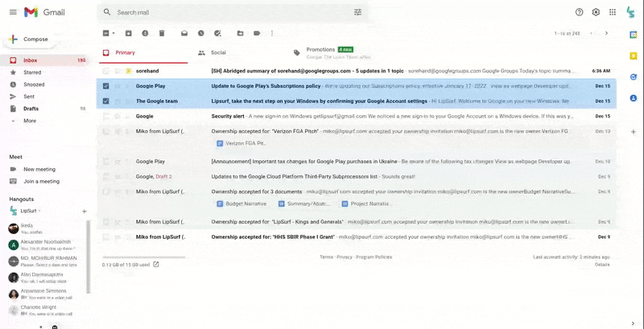Open storage management link icon

156,264
